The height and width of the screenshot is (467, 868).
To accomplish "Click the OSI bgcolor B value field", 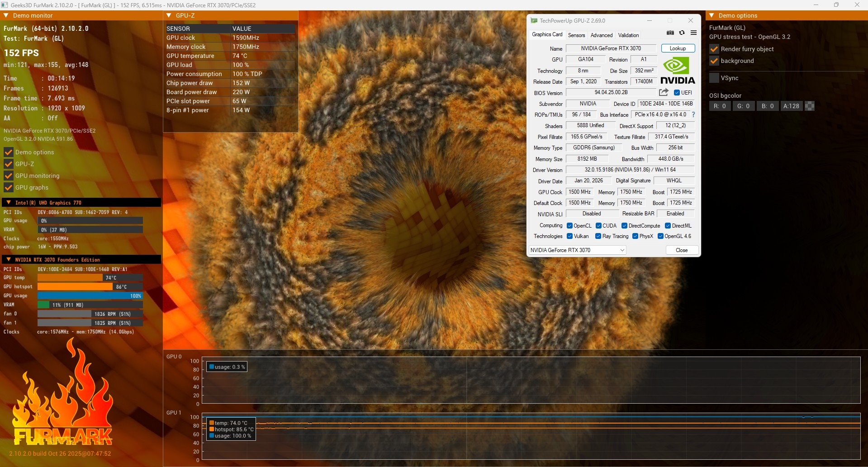I will pyautogui.click(x=768, y=106).
